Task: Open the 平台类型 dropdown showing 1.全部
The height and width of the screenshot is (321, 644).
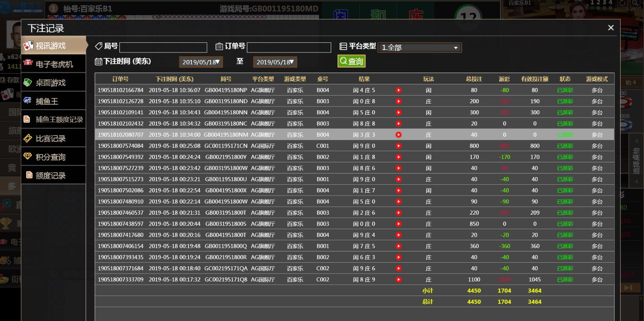Action: tap(419, 48)
